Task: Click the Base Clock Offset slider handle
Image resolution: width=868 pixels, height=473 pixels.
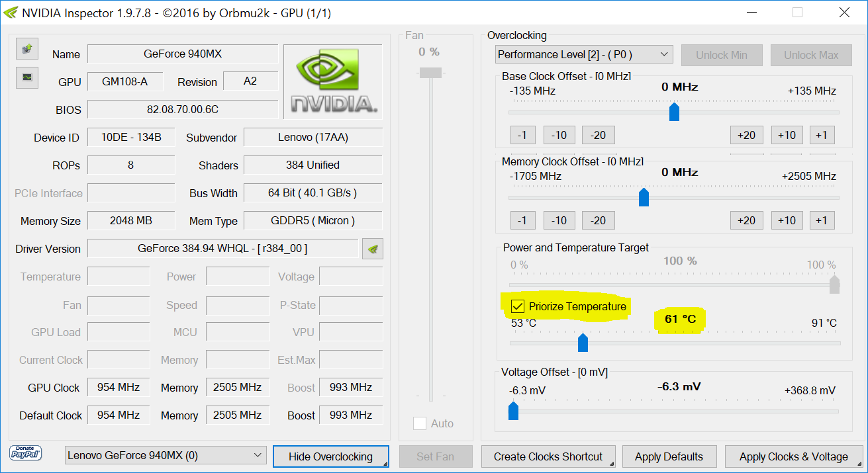Action: click(674, 112)
